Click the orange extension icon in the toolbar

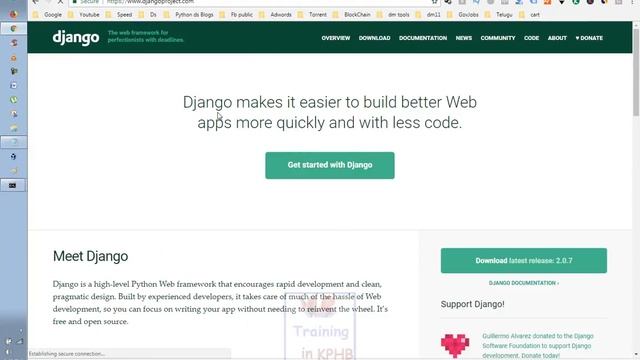[x=547, y=2]
